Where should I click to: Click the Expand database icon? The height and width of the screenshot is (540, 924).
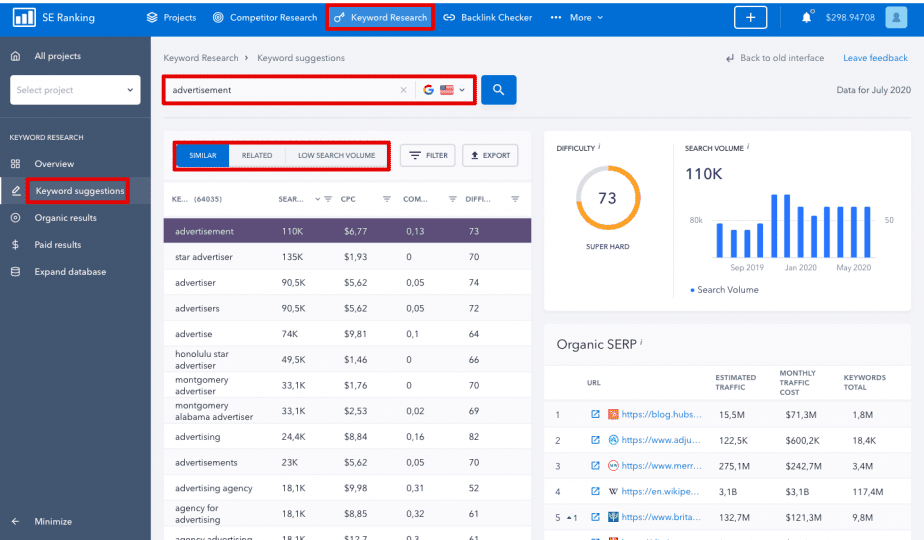pos(15,272)
